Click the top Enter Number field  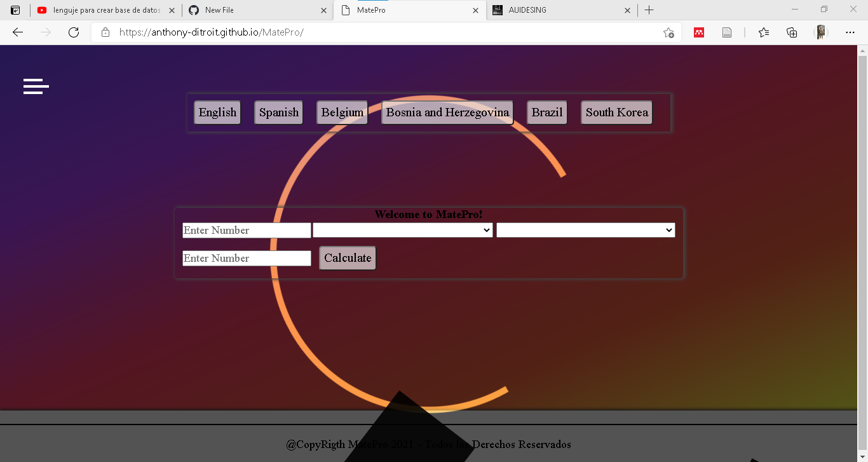pyautogui.click(x=246, y=230)
